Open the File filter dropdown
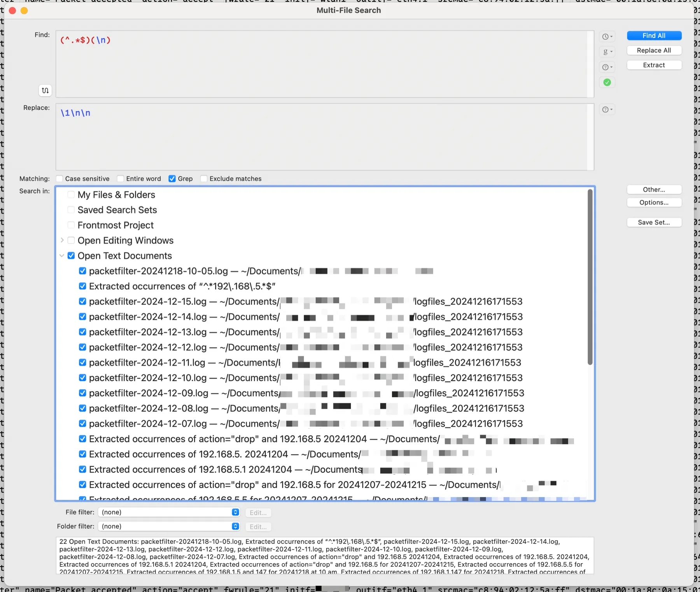The height and width of the screenshot is (592, 700). (169, 512)
